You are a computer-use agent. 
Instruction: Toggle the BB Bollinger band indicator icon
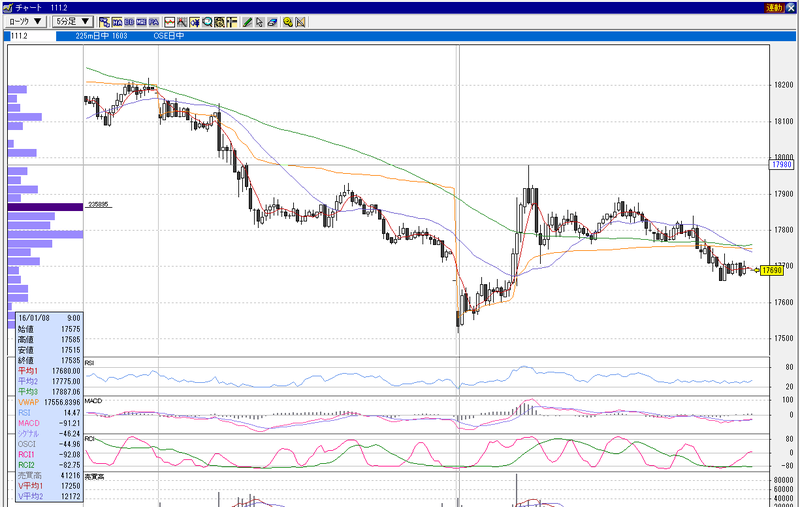click(x=129, y=22)
